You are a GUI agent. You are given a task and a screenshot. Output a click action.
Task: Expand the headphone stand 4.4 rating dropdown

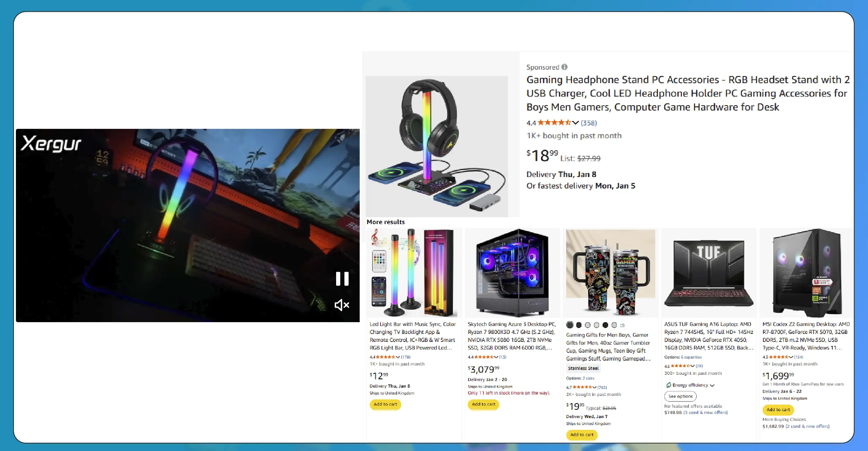pos(576,123)
